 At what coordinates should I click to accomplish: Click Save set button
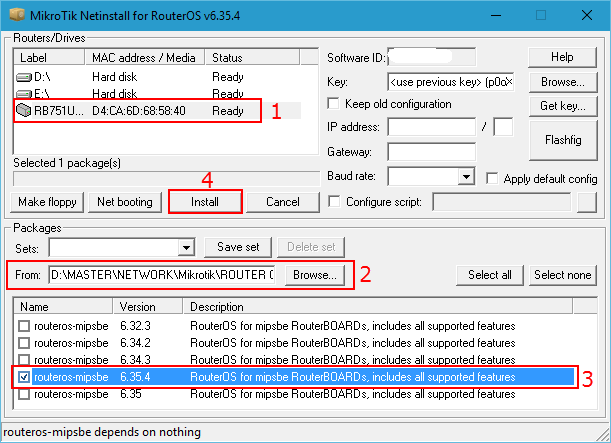click(x=238, y=247)
